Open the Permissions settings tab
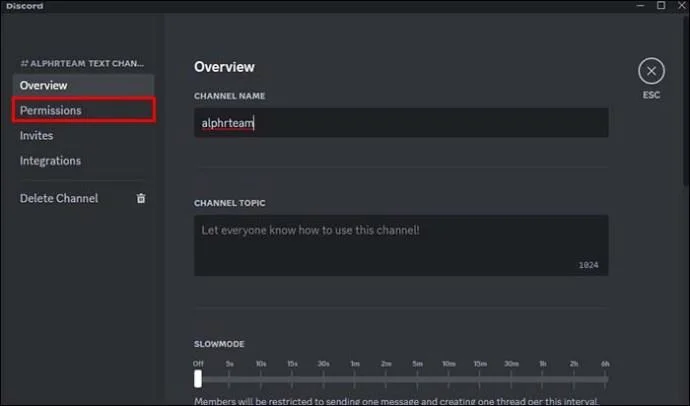 point(83,110)
